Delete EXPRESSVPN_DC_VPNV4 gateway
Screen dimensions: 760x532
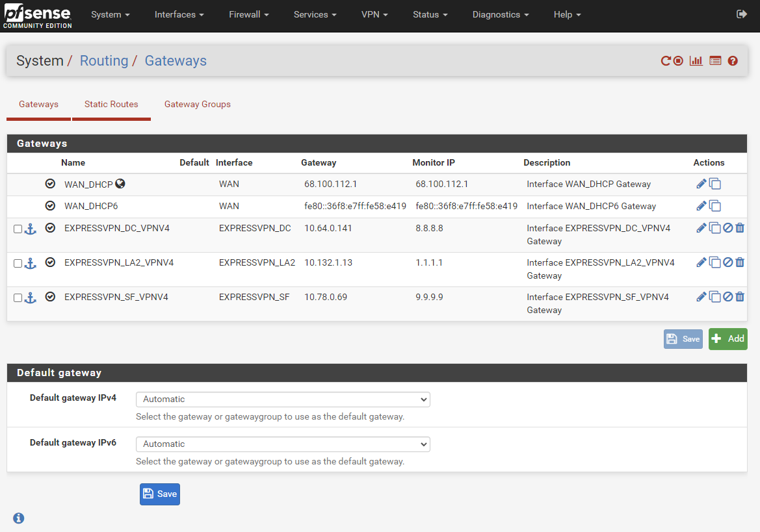(x=740, y=227)
